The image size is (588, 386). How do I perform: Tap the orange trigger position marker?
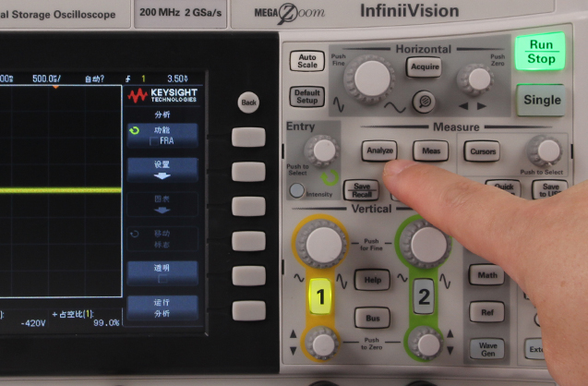point(55,87)
